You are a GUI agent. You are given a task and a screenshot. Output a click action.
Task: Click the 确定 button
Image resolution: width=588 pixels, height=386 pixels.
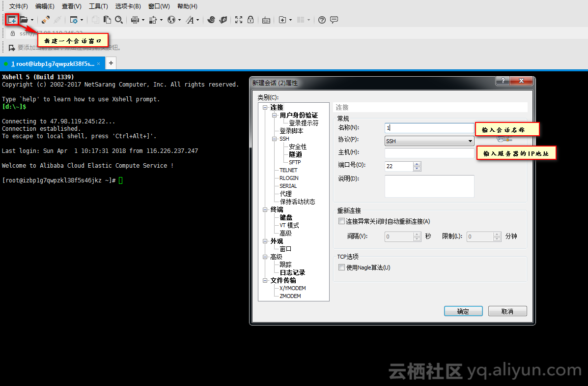tap(463, 311)
